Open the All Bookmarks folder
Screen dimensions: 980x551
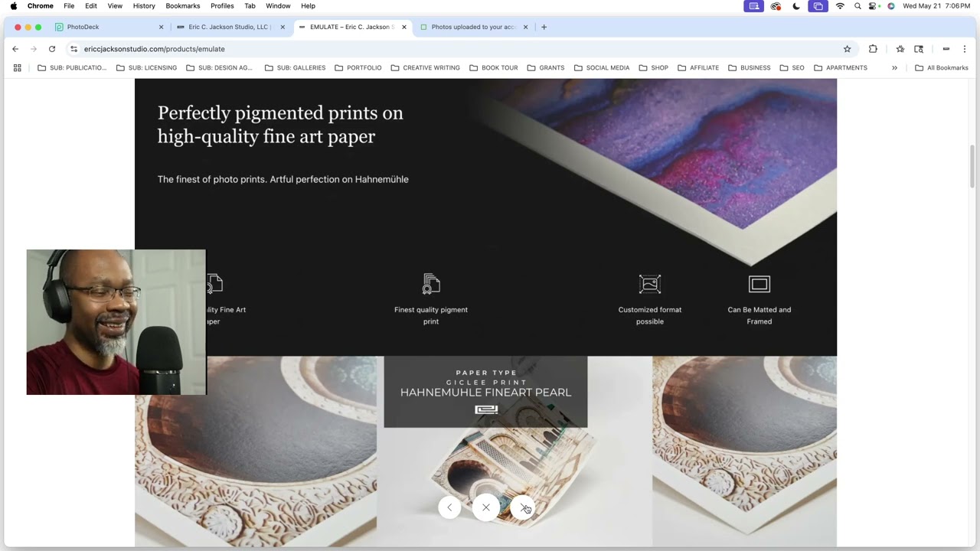941,67
